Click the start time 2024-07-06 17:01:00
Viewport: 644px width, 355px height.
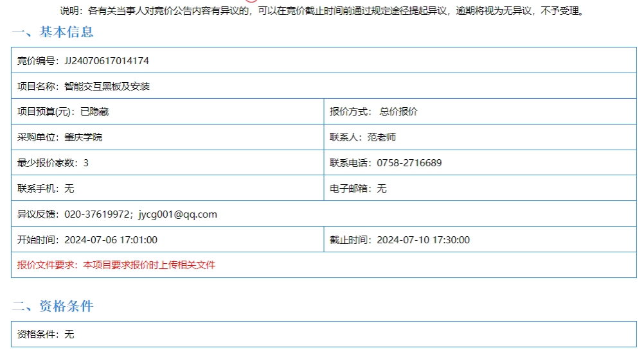(111, 240)
